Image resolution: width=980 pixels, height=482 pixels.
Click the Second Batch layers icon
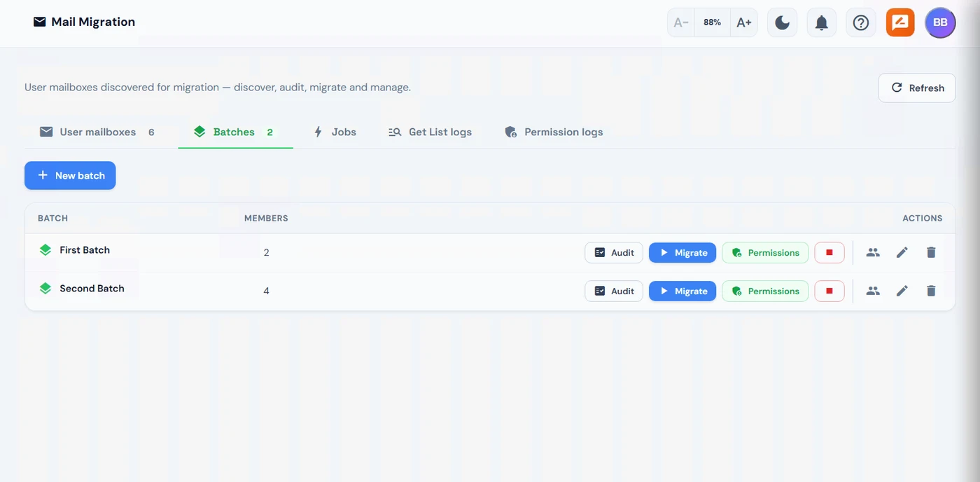45,288
